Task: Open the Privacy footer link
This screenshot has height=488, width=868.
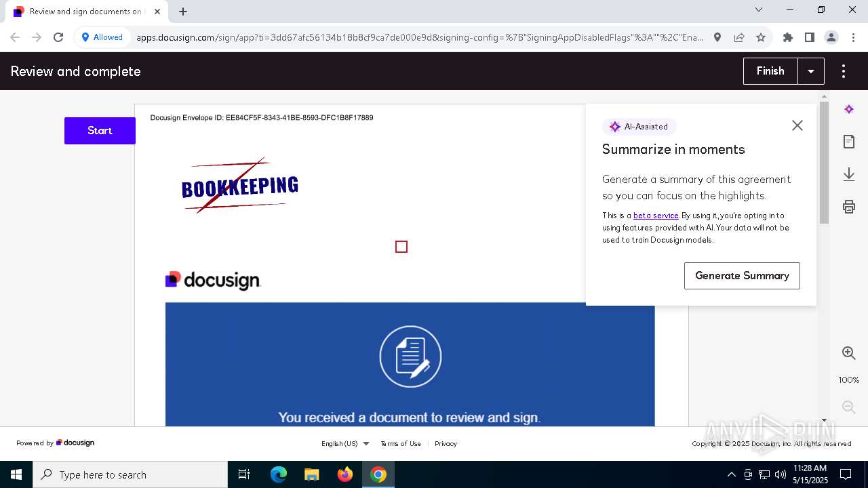Action: [446, 444]
